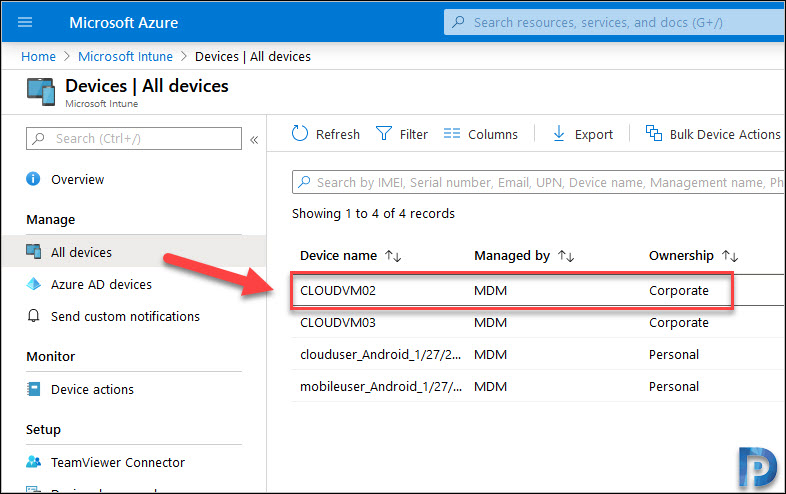786x494 pixels.
Task: Go to Home breadcrumb
Action: tap(38, 57)
